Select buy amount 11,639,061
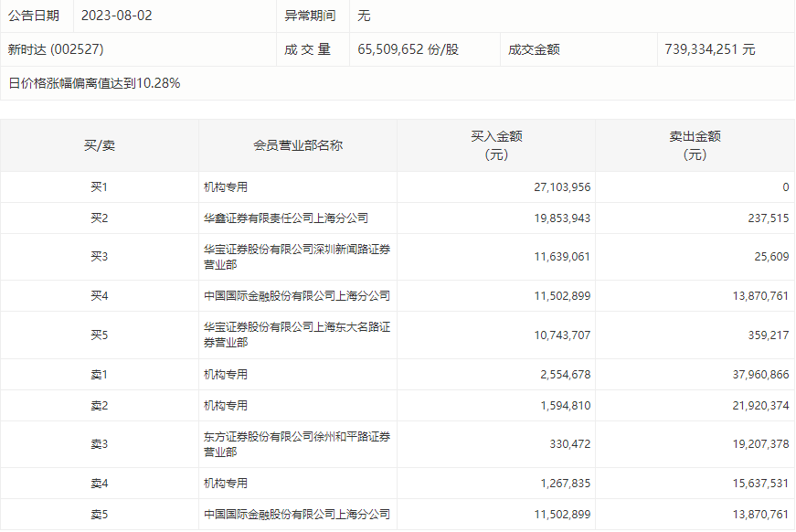Screen dimensions: 796x532 click(x=562, y=256)
